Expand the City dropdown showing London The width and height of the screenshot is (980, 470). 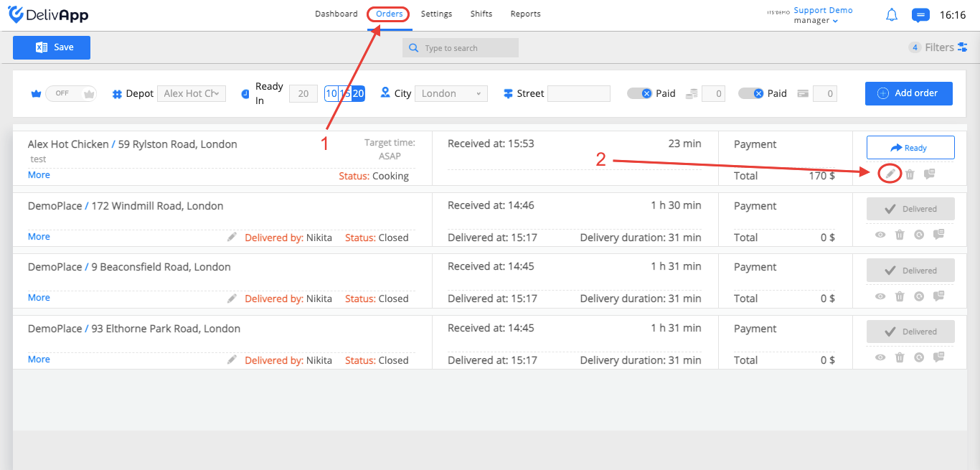(x=451, y=93)
